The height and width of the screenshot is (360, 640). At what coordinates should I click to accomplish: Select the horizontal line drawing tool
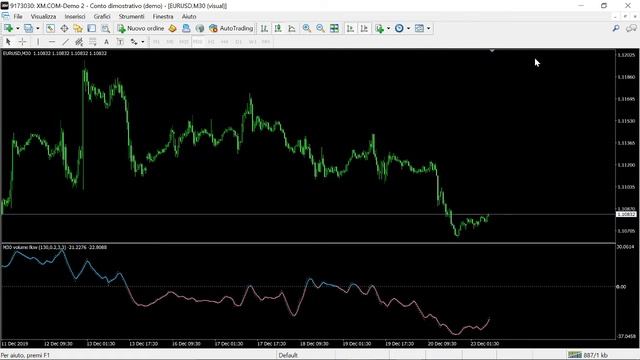[x=52, y=42]
